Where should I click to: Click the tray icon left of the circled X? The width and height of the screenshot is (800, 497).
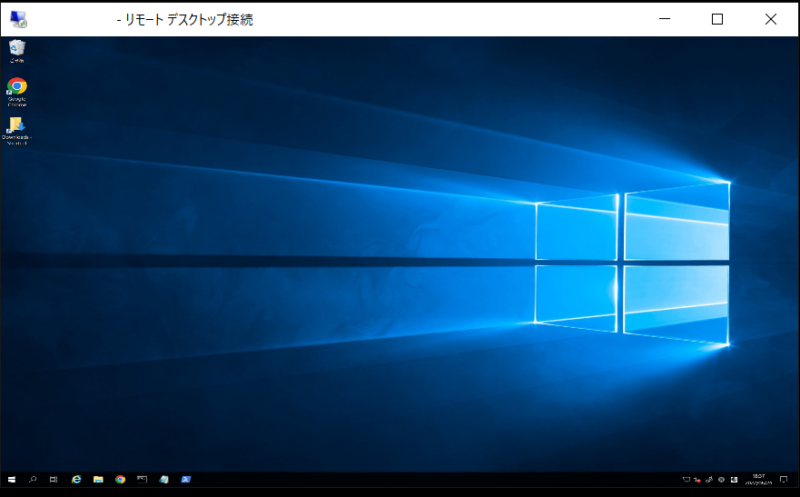(x=709, y=480)
